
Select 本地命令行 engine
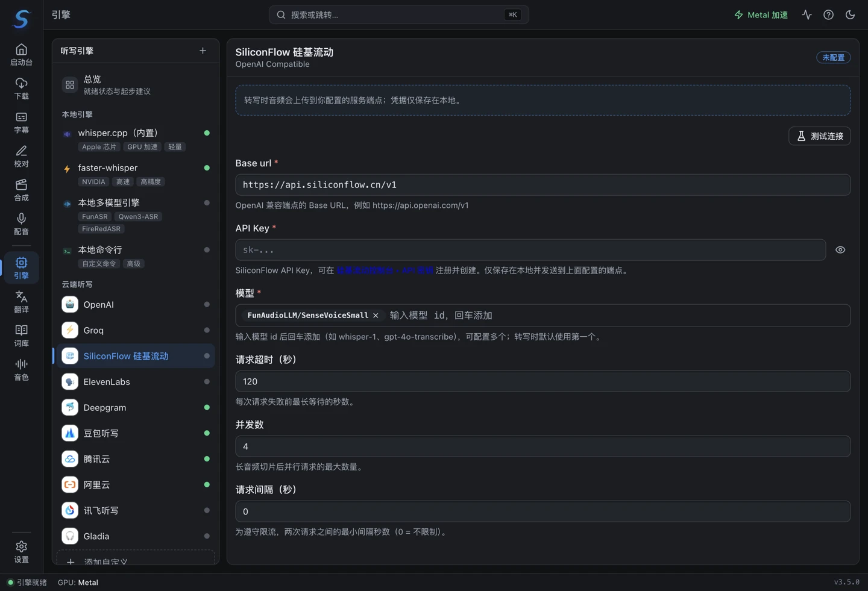click(136, 256)
